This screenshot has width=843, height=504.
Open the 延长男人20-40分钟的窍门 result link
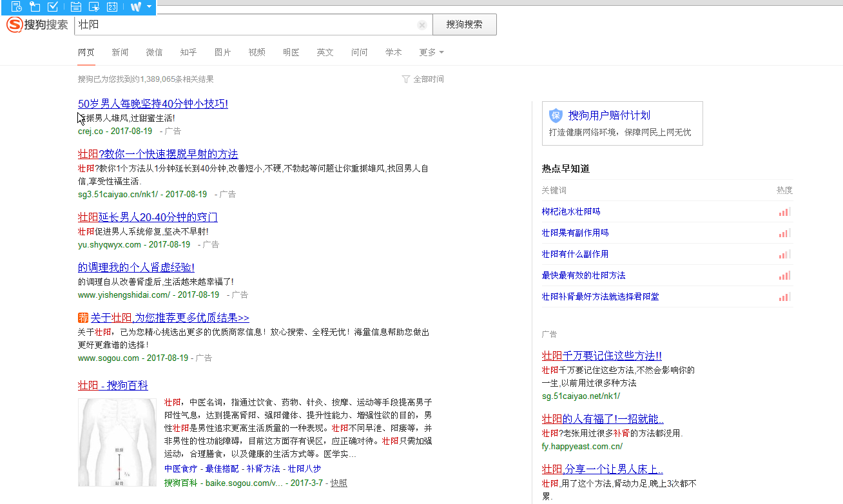coord(148,217)
